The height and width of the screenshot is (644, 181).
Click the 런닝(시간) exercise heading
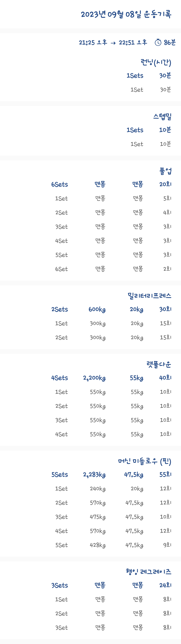tap(156, 62)
